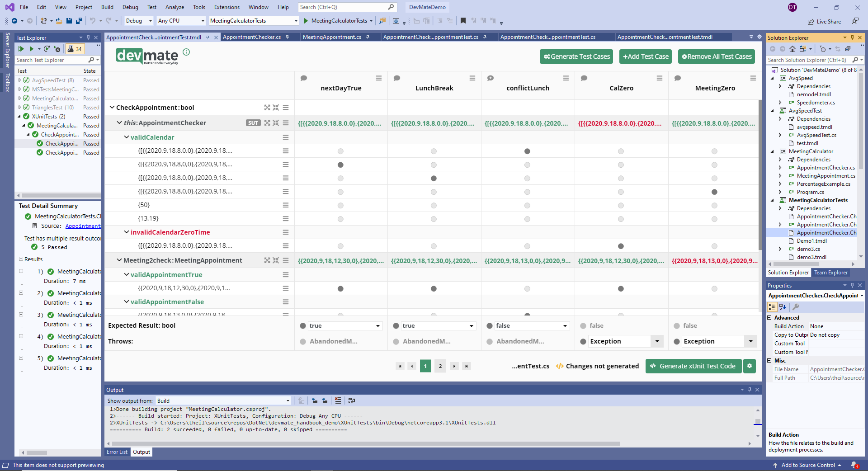
Task: Clear all output icon in Output panel
Action: pyautogui.click(x=338, y=400)
